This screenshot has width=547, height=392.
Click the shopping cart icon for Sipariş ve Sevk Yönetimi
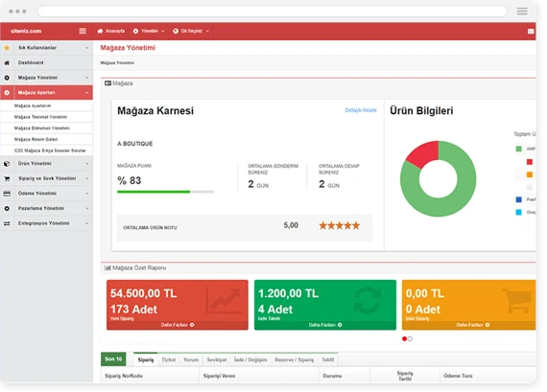point(7,178)
